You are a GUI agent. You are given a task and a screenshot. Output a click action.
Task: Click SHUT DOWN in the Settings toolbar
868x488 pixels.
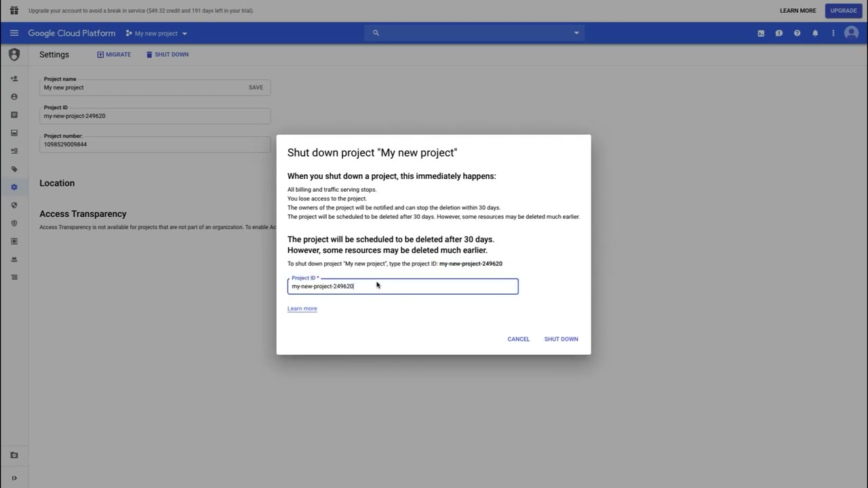pos(167,54)
